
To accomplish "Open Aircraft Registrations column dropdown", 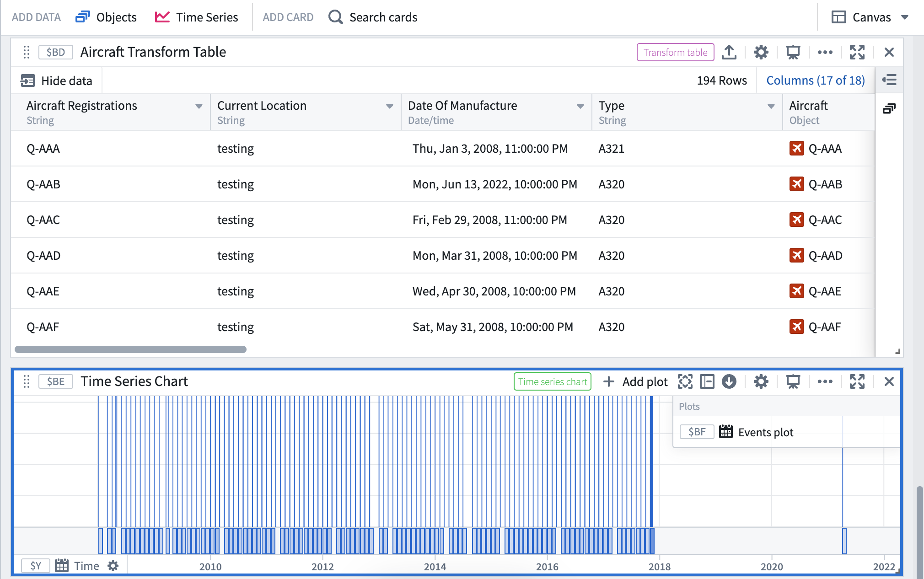I will click(199, 107).
